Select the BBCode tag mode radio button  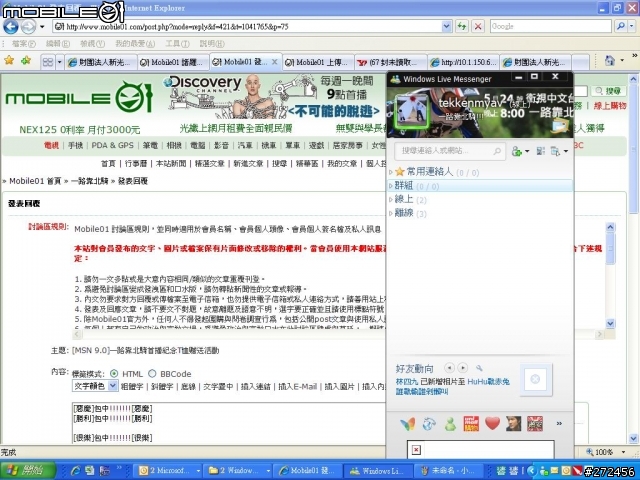click(x=152, y=373)
